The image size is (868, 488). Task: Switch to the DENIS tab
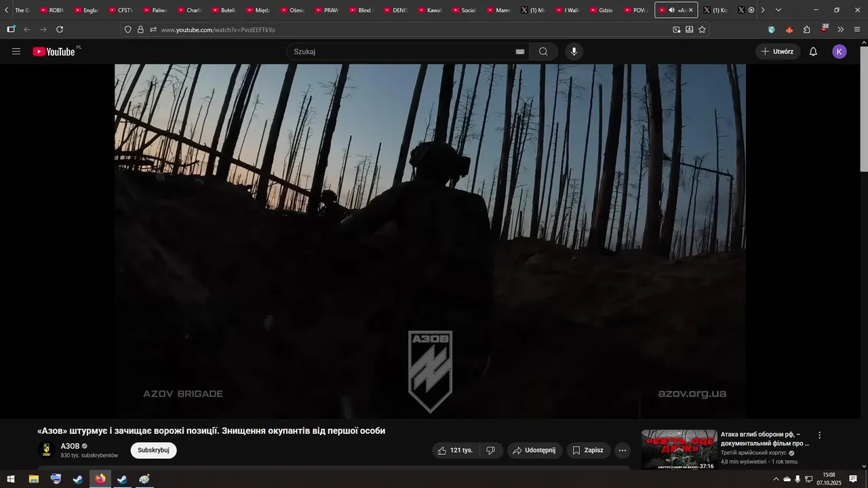pos(395,10)
